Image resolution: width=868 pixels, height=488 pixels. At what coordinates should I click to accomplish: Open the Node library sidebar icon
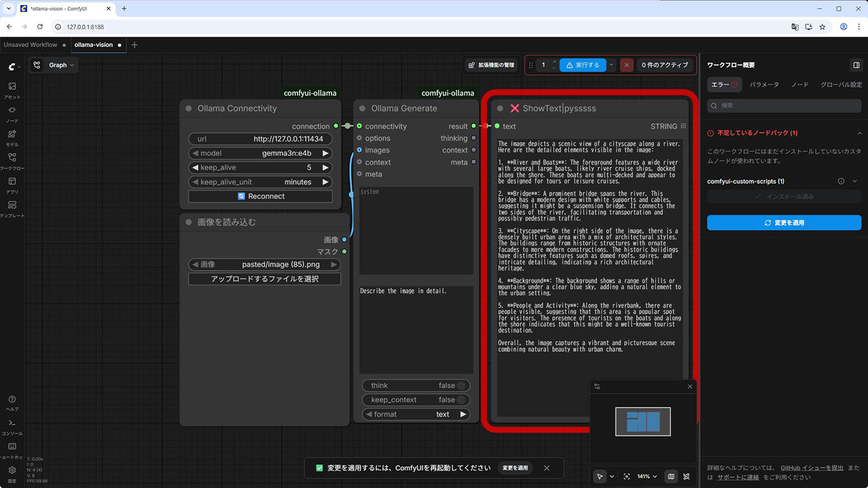pyautogui.click(x=12, y=113)
